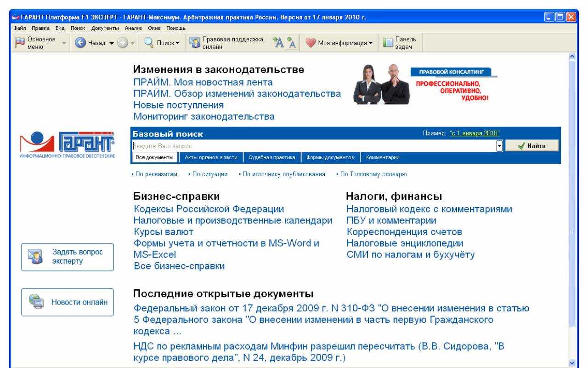Open Налоговые и производственные календари
This screenshot has height=368, width=588.
[x=232, y=220]
